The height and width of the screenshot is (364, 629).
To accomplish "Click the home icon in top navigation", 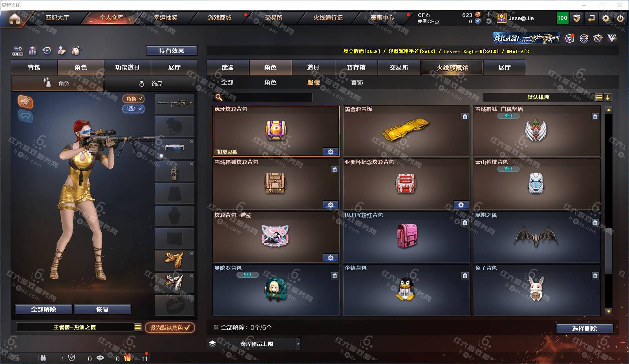I will [x=15, y=18].
